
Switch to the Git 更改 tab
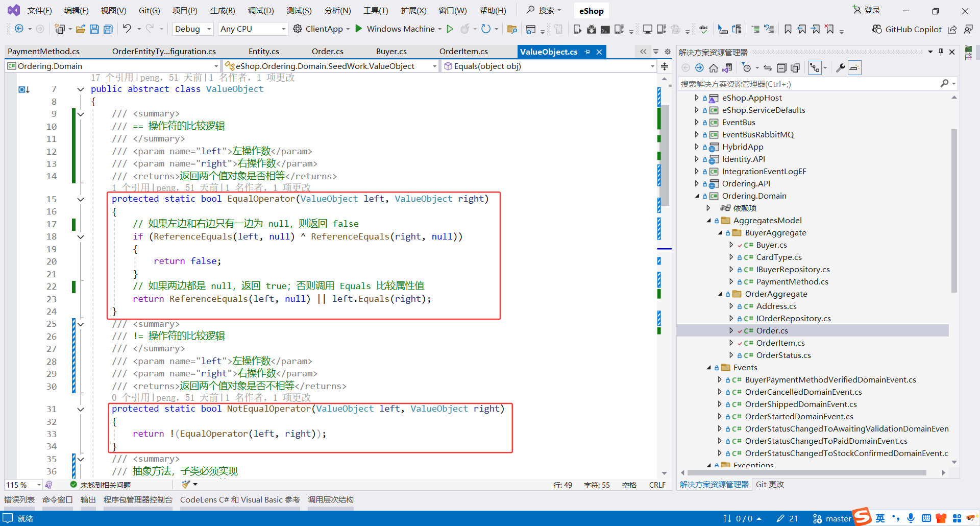(770, 485)
